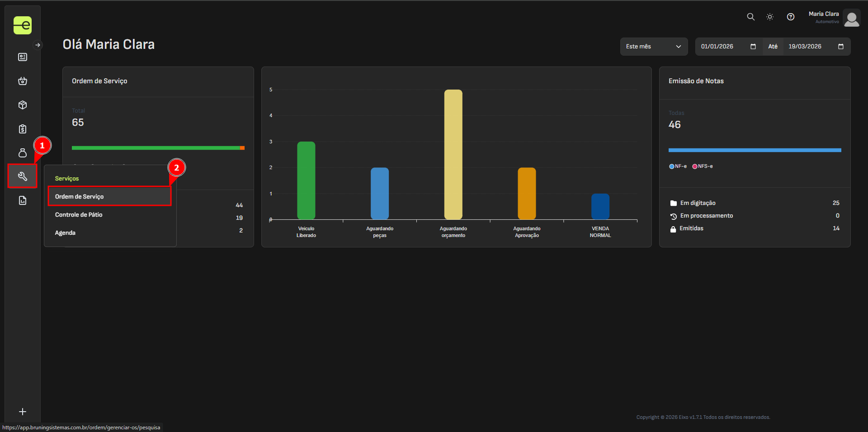The image size is (868, 432).
Task: Open the box package sidebar icon
Action: tap(23, 105)
